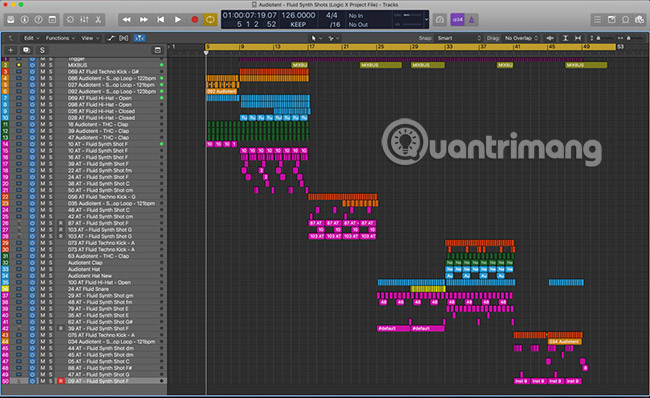Image resolution: width=650 pixels, height=398 pixels.
Task: Open the Editors scissors icon
Action: [98, 19]
